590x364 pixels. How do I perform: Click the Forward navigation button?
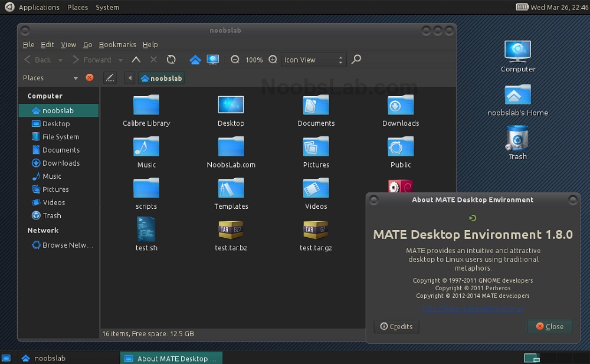(92, 60)
